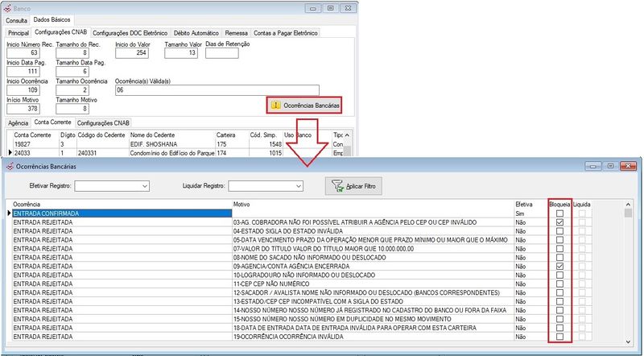
Task: Switch to Consulta tab in Banco window
Action: [16, 20]
